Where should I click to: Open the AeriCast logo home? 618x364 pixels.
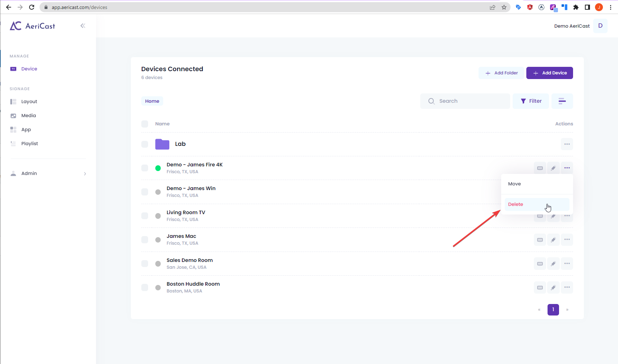pos(32,26)
